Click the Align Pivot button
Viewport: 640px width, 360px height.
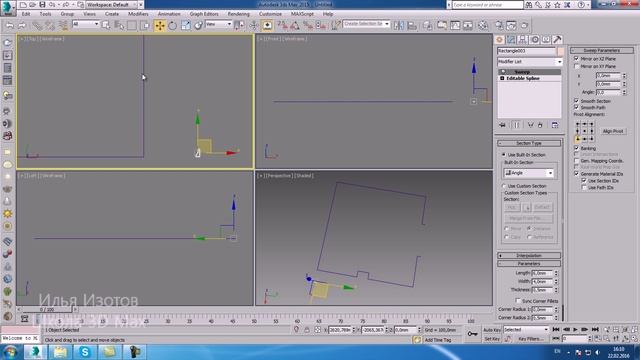pyautogui.click(x=613, y=131)
